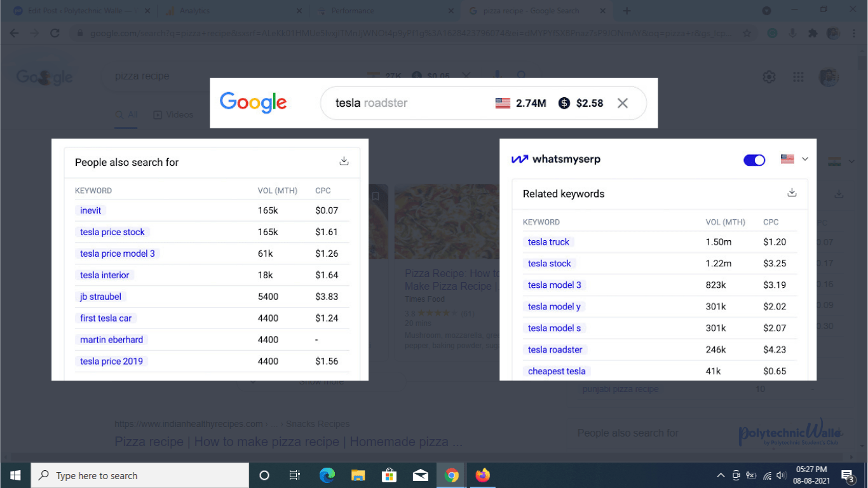The height and width of the screenshot is (488, 868).
Task: Open Task View on the taskbar
Action: (x=295, y=475)
